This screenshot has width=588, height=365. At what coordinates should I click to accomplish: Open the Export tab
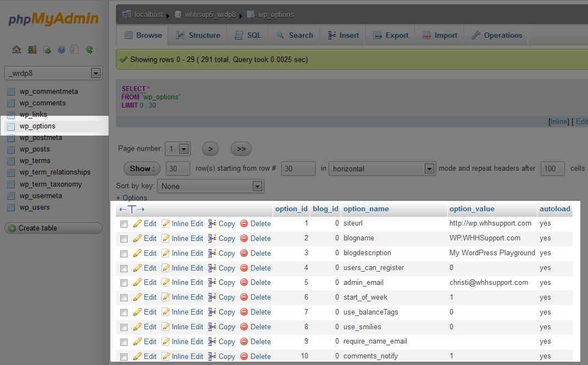coord(390,35)
